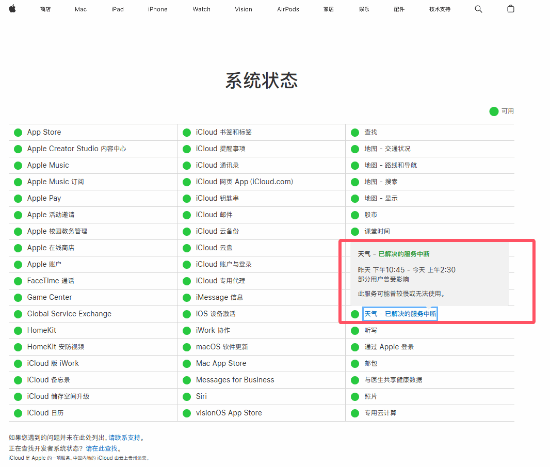Click the 专用云计算 row text
This screenshot has height=467, width=550.
380,413
